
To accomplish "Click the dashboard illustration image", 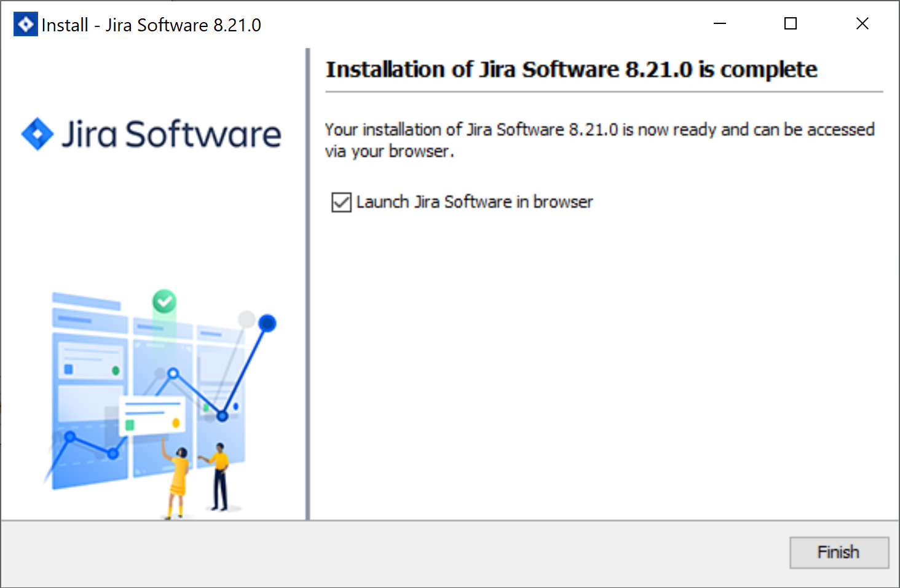I will pyautogui.click(x=160, y=404).
